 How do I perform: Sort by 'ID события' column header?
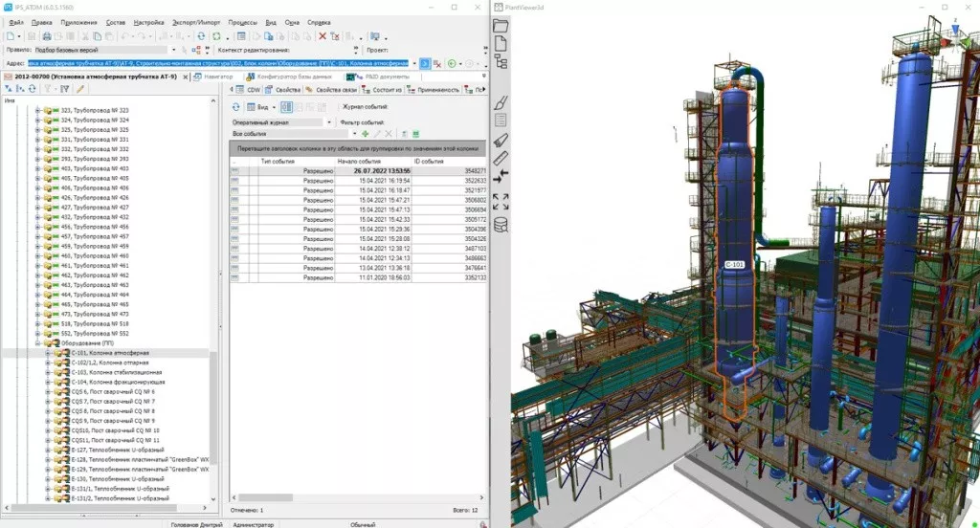449,162
